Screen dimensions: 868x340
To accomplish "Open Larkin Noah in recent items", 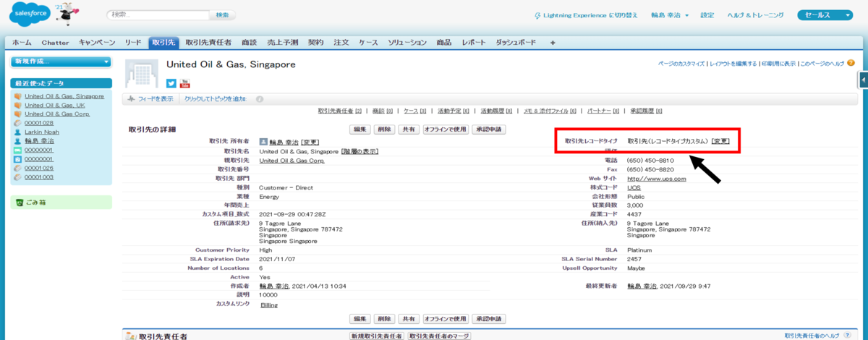I will tap(41, 132).
